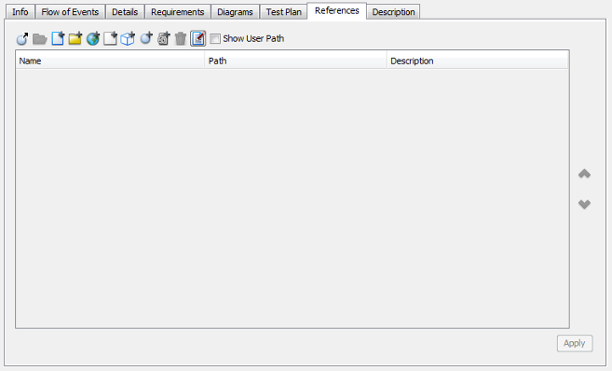Click the trash can remove reference icon
This screenshot has width=612, height=371.
(180, 39)
